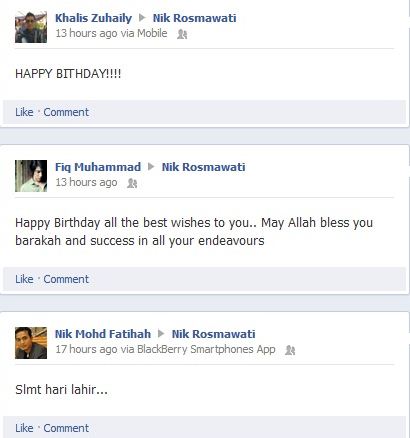Click the friends audience icon on Nik Mohd Fatihah's post
410x438 pixels.
point(290,350)
